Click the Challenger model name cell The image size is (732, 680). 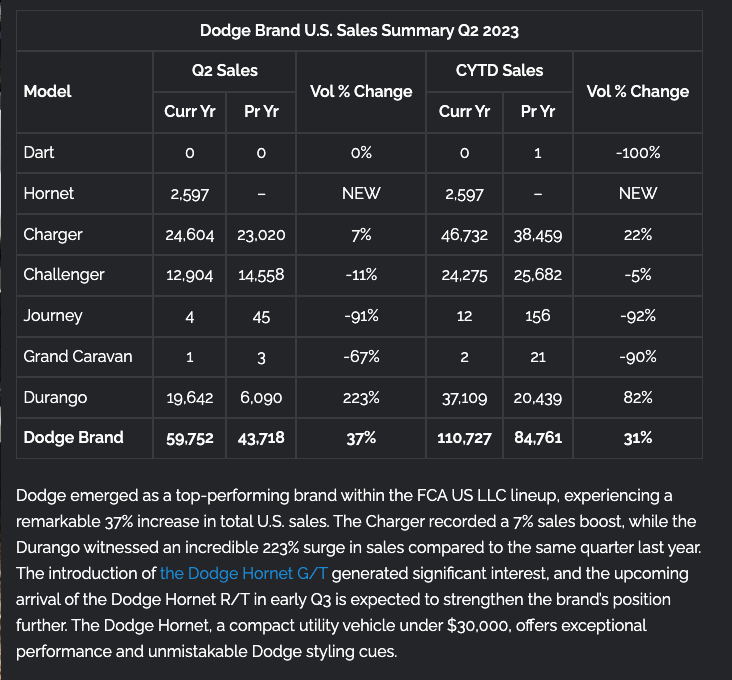[64, 275]
